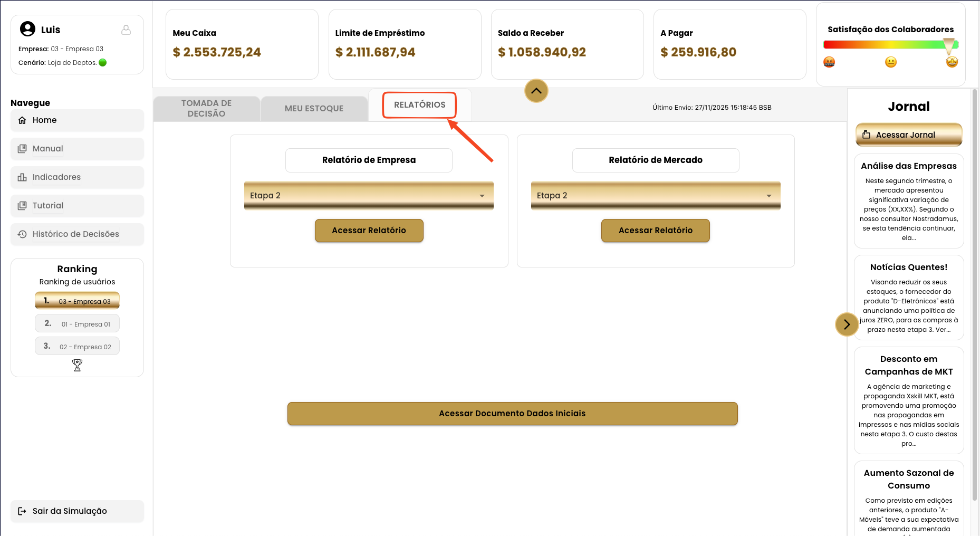The image size is (980, 536).
Task: Click Sair da Simulação
Action: tap(77, 511)
